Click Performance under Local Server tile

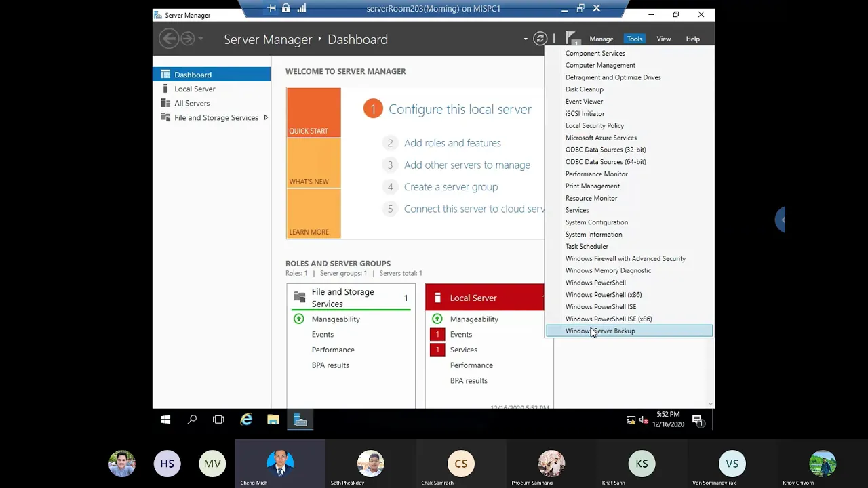[x=471, y=365]
